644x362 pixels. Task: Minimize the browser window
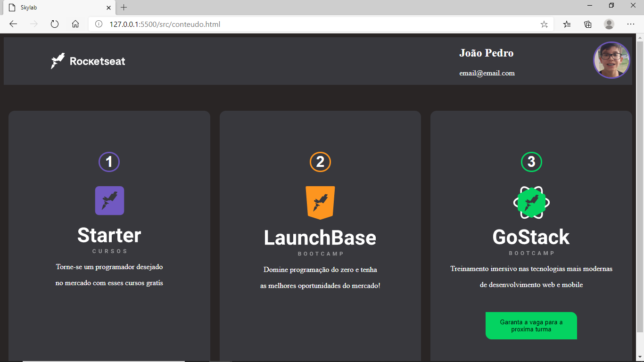click(x=590, y=6)
